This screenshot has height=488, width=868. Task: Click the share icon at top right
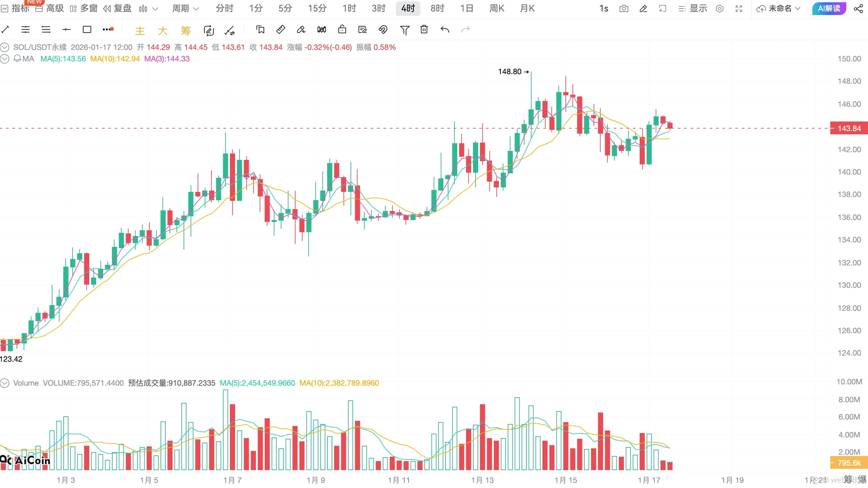click(858, 8)
